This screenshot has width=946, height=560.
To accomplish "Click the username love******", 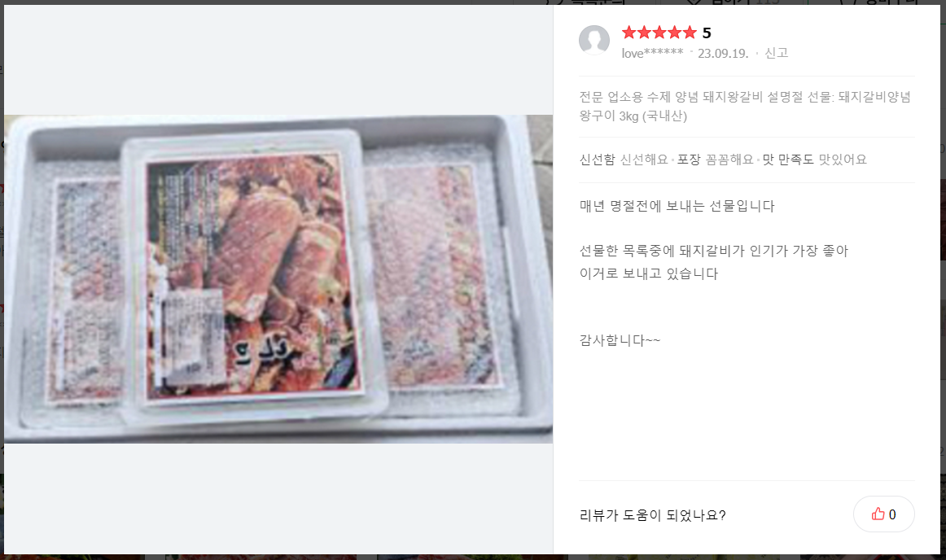I will (x=652, y=53).
